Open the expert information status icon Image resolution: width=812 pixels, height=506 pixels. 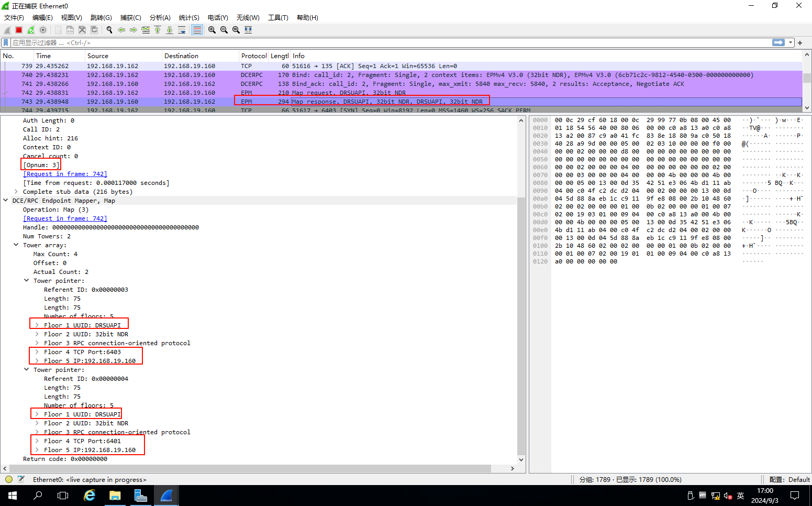9,479
